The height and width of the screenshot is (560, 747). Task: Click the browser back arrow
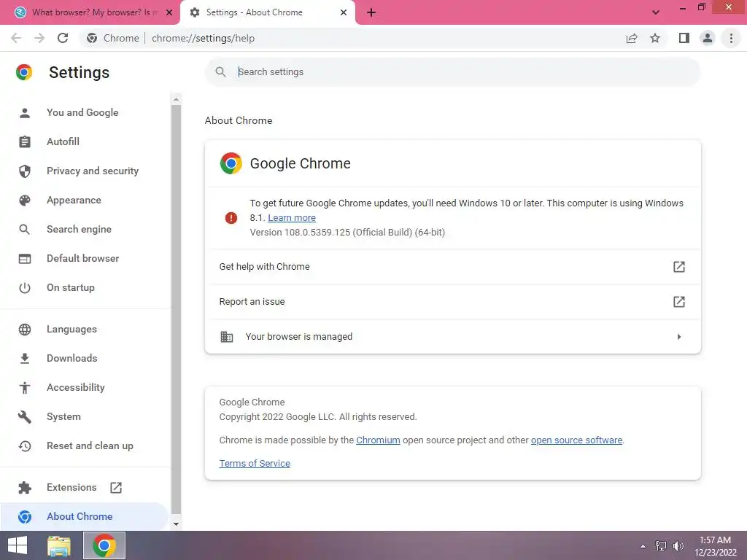(x=16, y=38)
